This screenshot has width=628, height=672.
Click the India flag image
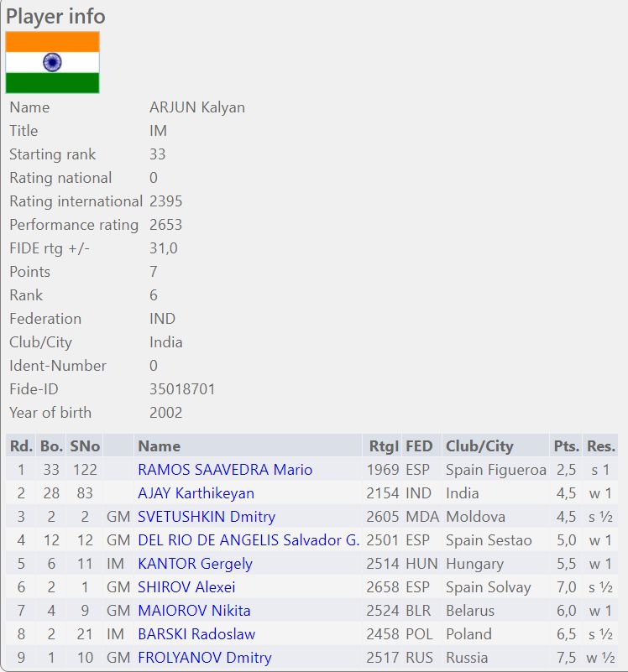point(52,62)
